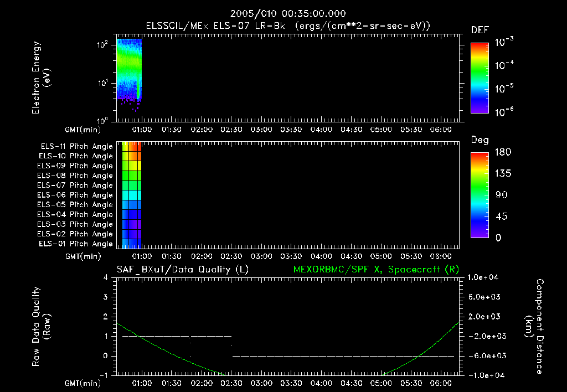Click the 3 tick on Raw Data Quality axis
Viewport: 567px width, 392px height.
(x=105, y=297)
